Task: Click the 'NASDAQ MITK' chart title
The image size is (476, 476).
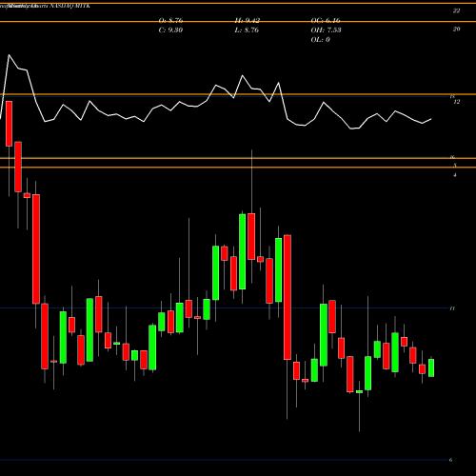Action: (69, 6)
